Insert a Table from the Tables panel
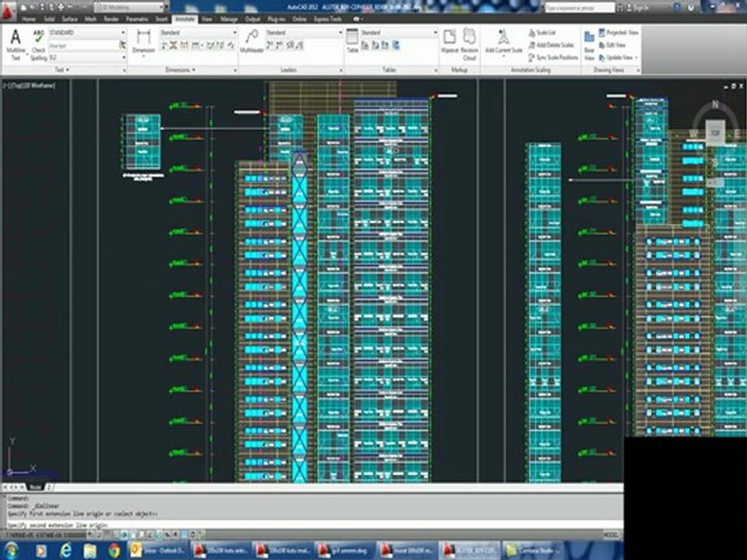 [x=352, y=41]
